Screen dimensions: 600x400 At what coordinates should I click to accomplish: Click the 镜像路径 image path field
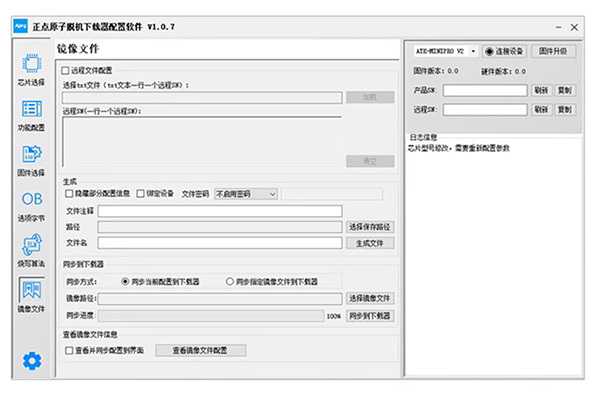220,299
